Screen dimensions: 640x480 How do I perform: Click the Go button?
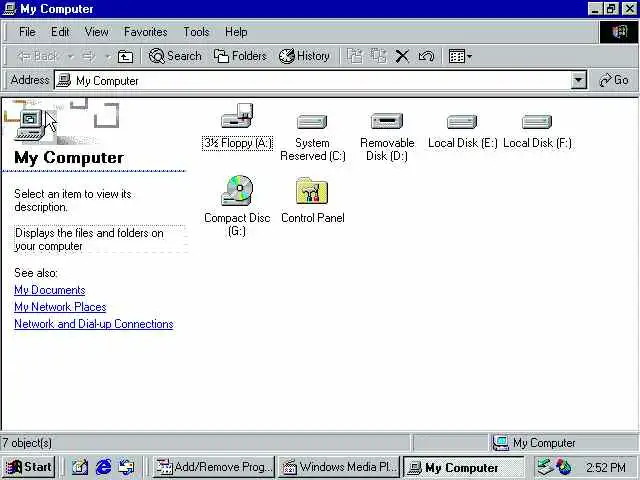point(614,80)
